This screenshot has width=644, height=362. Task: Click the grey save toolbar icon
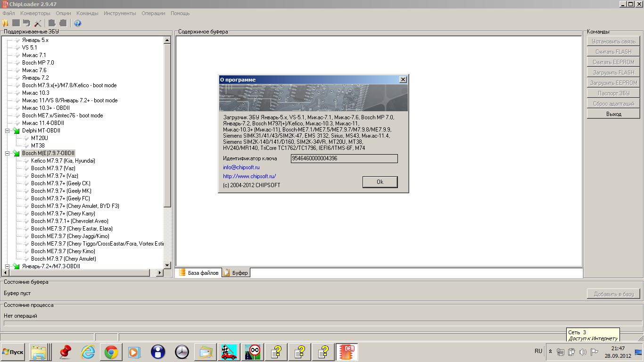16,23
